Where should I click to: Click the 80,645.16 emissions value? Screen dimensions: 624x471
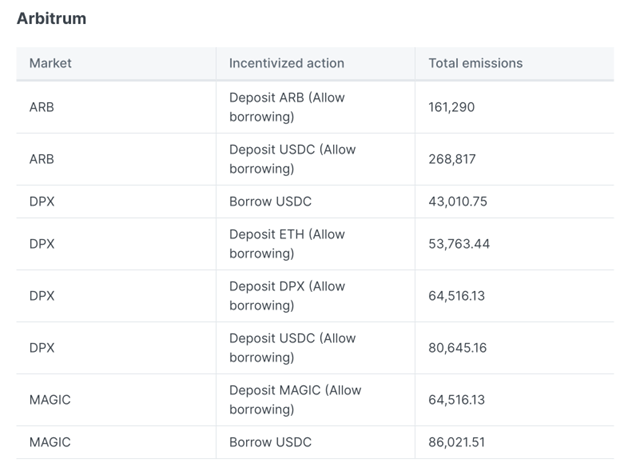click(x=457, y=348)
